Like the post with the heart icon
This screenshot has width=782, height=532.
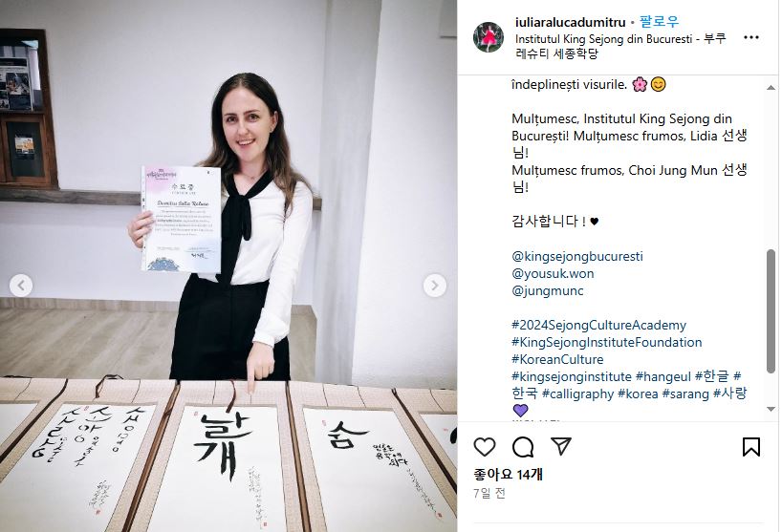485,446
